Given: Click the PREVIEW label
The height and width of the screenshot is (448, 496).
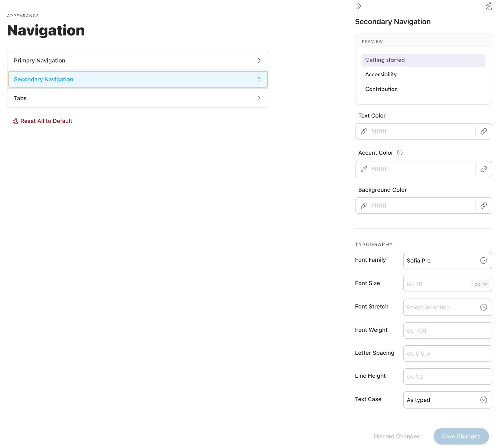Looking at the screenshot, I should pos(372,42).
